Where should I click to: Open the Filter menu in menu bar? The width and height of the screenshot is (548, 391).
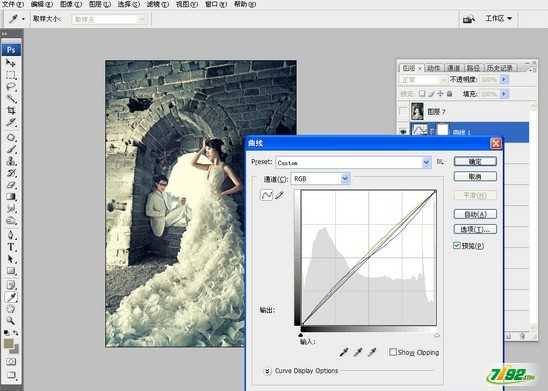coord(157,4)
